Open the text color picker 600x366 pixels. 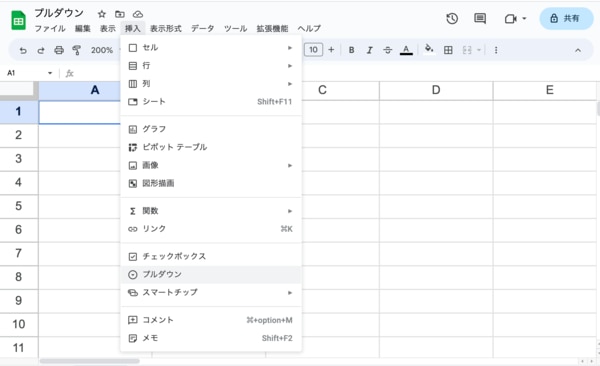(x=406, y=50)
